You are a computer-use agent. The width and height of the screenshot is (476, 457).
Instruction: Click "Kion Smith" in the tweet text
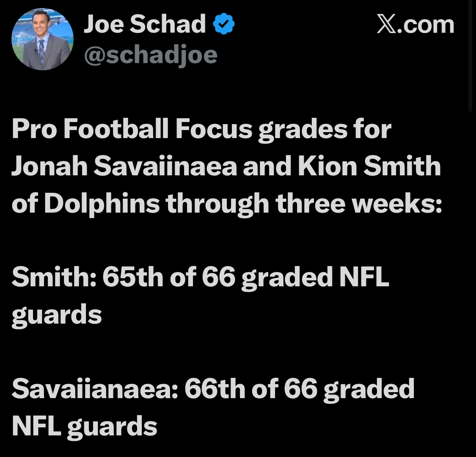(369, 166)
